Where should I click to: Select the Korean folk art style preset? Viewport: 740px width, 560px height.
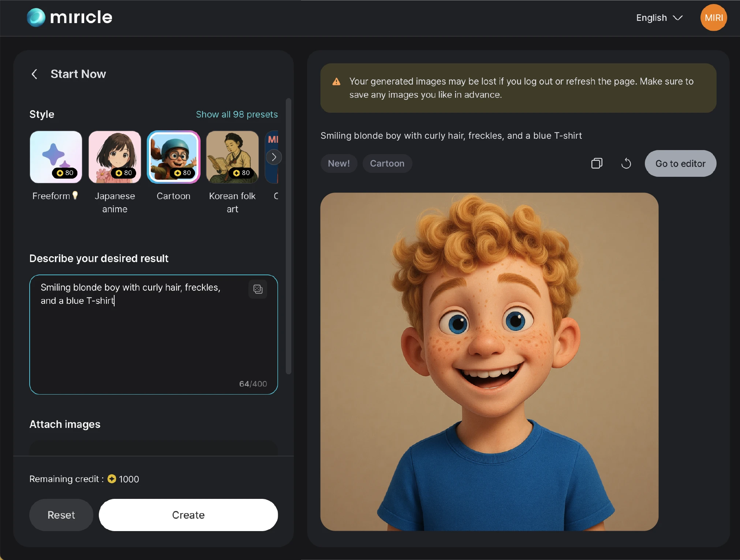point(232,157)
